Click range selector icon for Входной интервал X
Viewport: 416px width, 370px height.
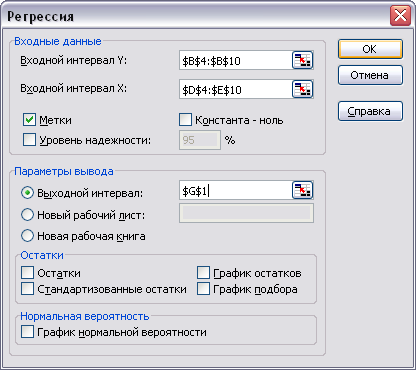(303, 89)
